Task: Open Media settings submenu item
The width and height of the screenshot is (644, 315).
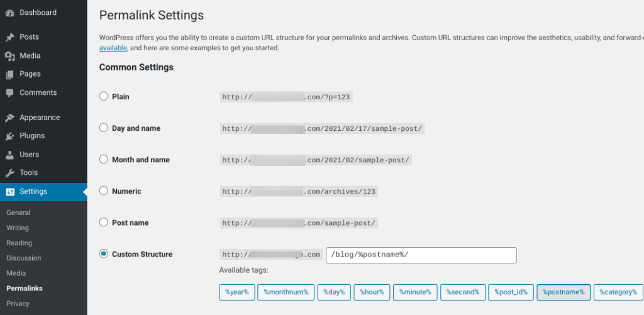Action: (16, 273)
